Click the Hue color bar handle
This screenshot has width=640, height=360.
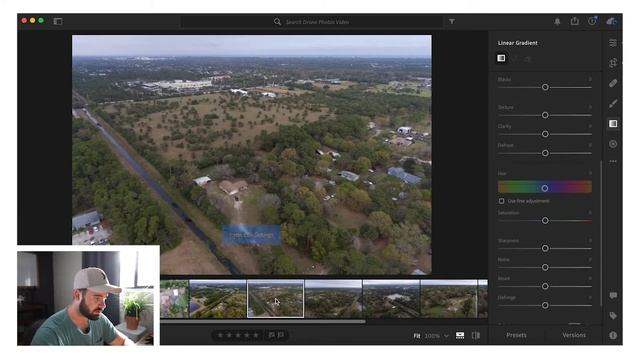[544, 188]
